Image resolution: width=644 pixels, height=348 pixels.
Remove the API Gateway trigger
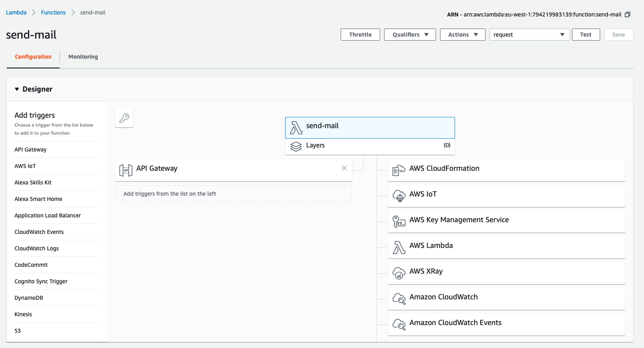point(344,168)
